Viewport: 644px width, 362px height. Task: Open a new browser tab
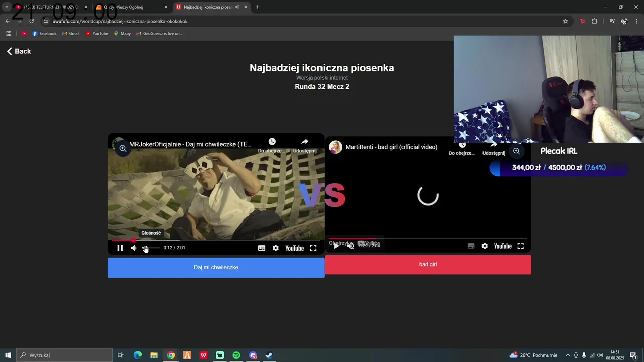point(258,7)
